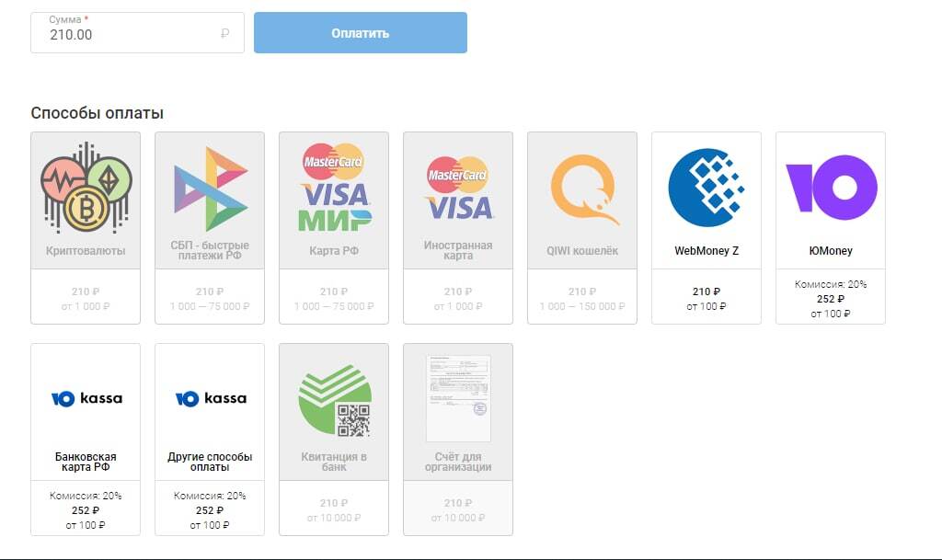This screenshot has height=560, width=942.
Task: Open the Счёт для организации document thumbnail
Action: tap(458, 398)
